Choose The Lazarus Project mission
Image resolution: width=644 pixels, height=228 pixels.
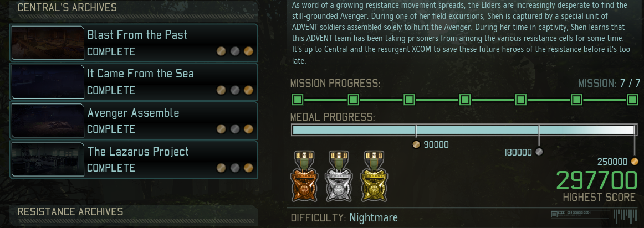pyautogui.click(x=134, y=159)
